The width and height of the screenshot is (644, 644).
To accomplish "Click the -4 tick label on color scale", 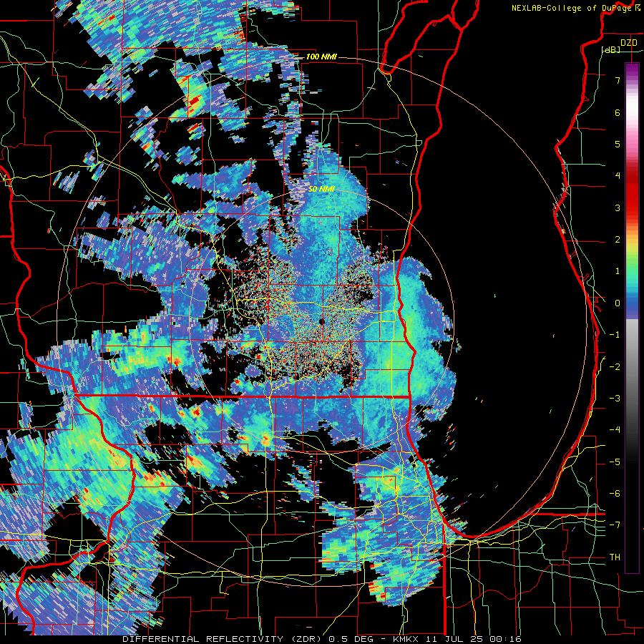I will [615, 430].
